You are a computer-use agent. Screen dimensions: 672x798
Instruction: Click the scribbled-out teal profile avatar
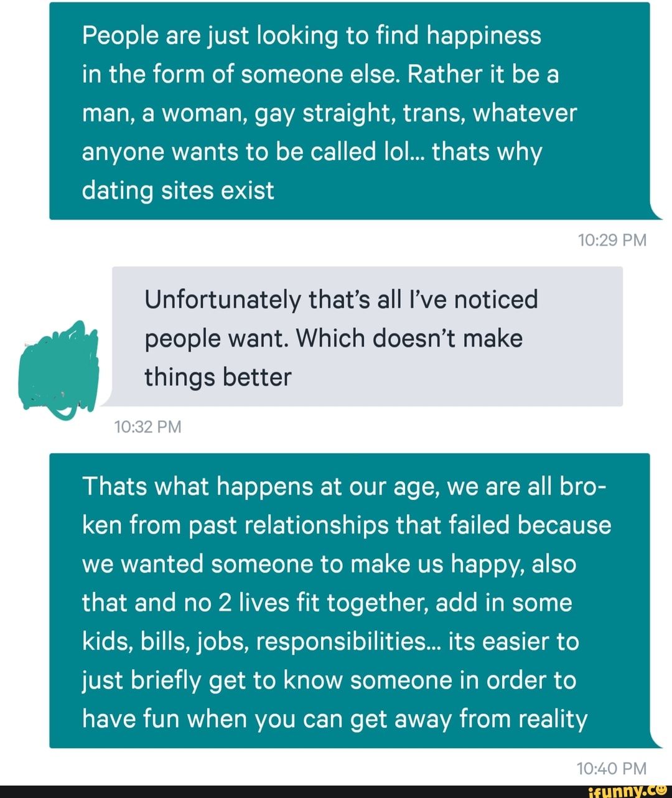click(x=60, y=369)
